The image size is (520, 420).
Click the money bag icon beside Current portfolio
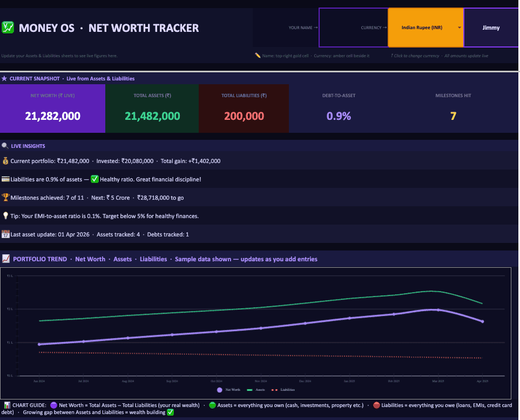tap(5, 161)
